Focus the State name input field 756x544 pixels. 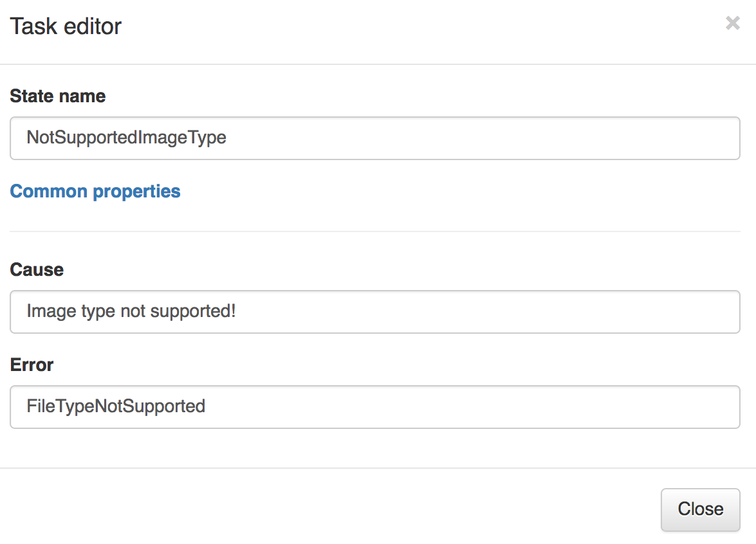pyautogui.click(x=375, y=138)
